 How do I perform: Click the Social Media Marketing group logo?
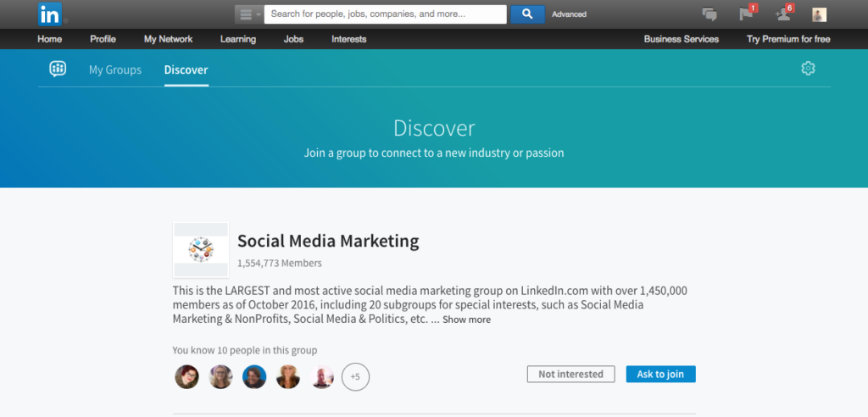click(201, 250)
